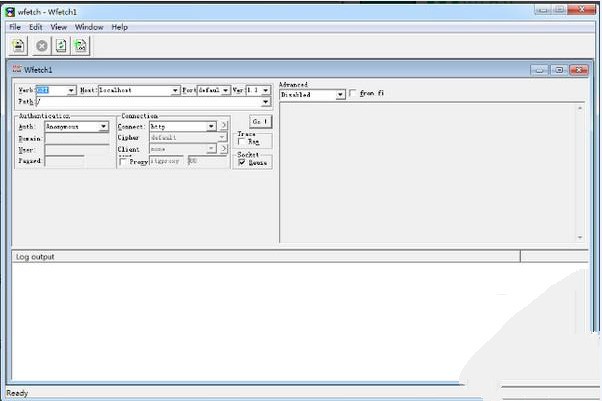The image size is (602, 401).
Task: Maximize the Wfetch1 child window
Action: 559,70
